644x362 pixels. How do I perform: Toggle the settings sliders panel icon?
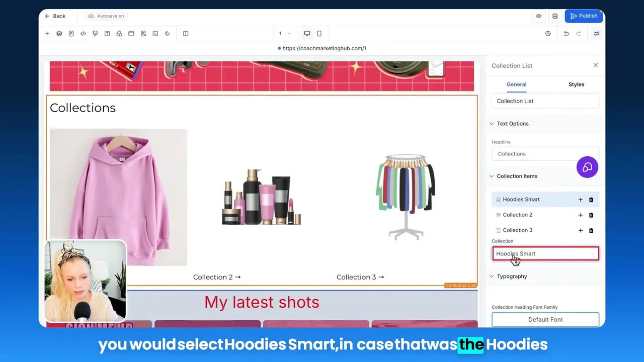pyautogui.click(x=597, y=34)
